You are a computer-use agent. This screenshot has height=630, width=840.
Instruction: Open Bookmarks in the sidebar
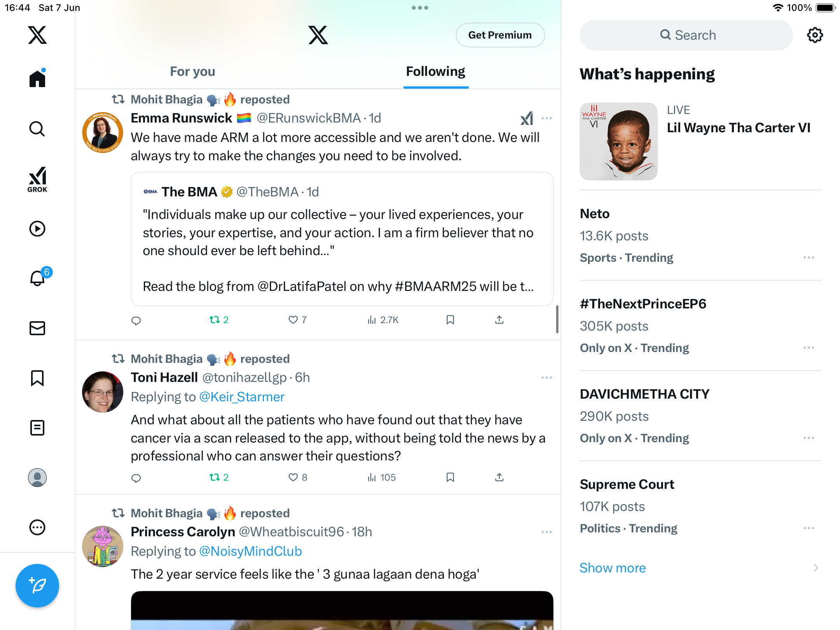(x=37, y=378)
